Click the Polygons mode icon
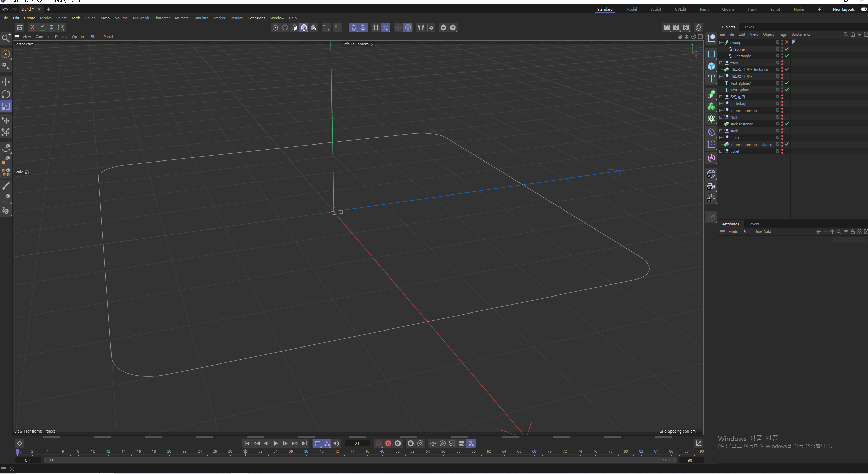Viewport: 868px width, 474px height. [x=294, y=28]
